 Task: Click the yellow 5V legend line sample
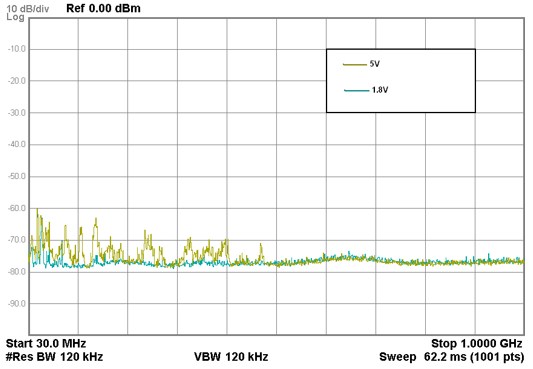point(355,64)
